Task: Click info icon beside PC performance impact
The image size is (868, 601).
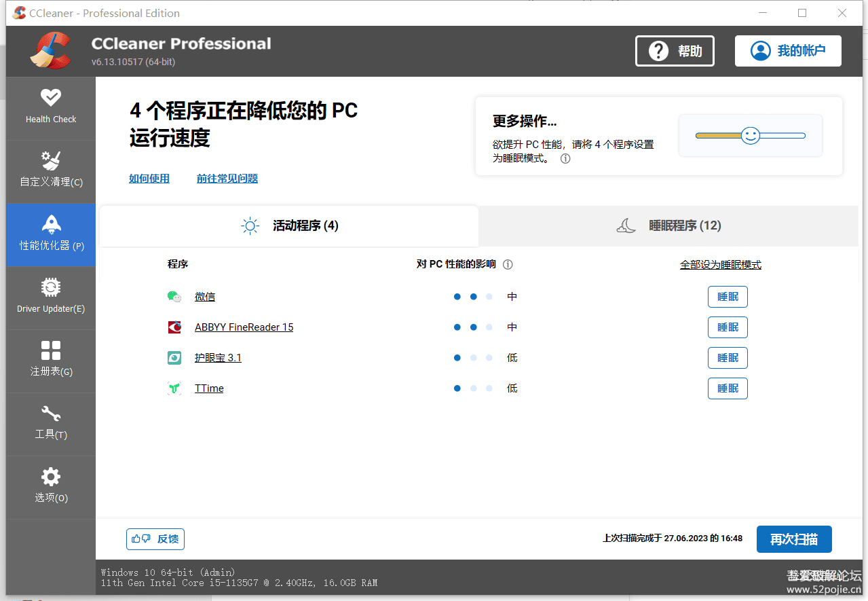Action: (508, 265)
